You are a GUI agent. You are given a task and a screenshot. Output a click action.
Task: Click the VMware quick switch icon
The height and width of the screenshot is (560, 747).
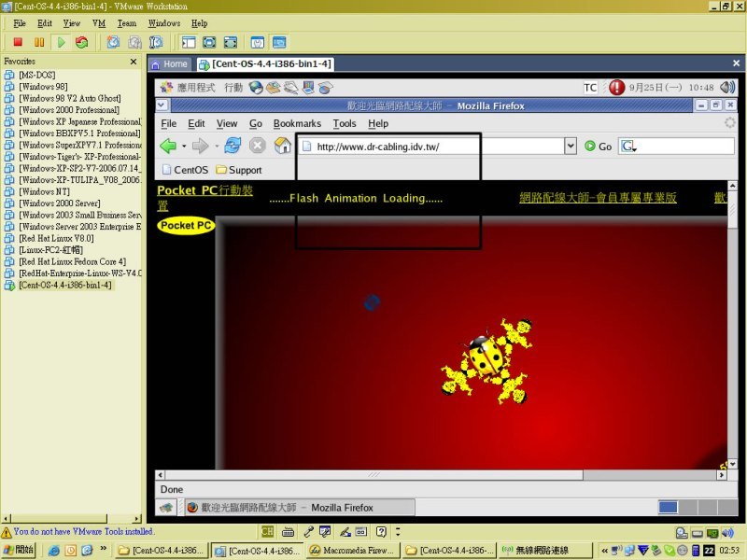tap(231, 42)
